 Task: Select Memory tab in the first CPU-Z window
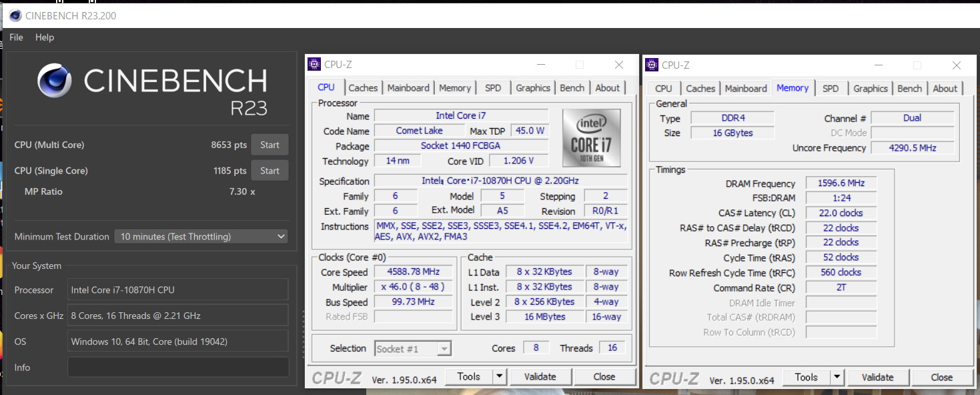455,88
